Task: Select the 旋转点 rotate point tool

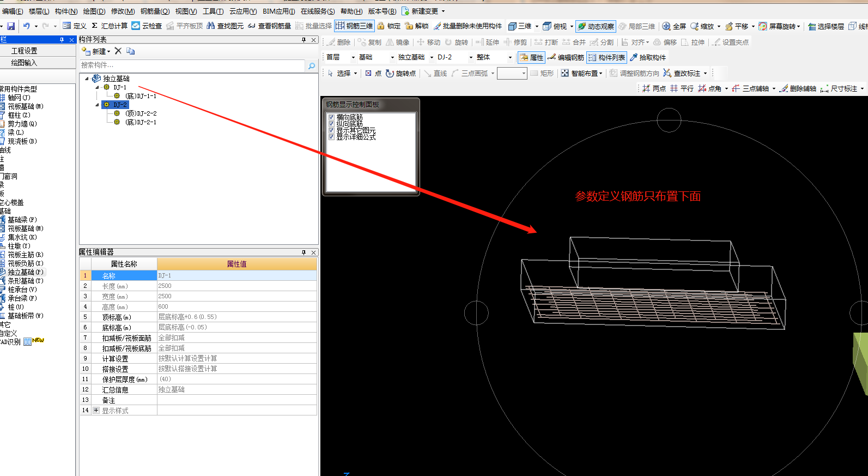Action: click(400, 73)
